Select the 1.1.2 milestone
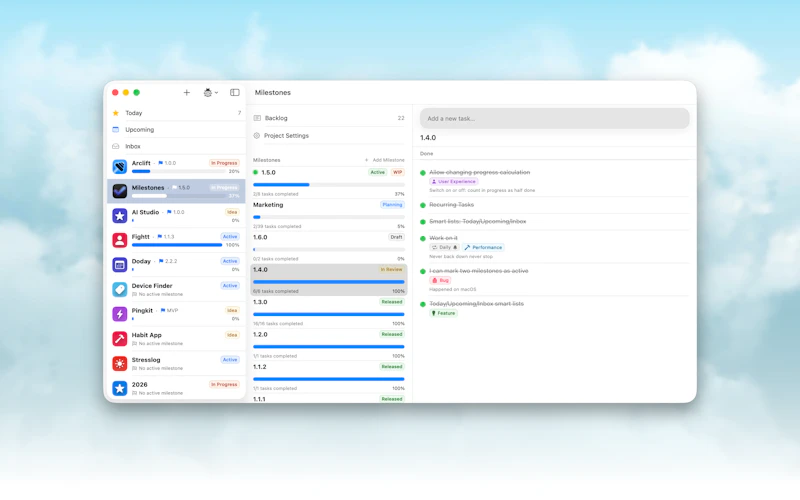The height and width of the screenshot is (500, 800). pyautogui.click(x=329, y=377)
